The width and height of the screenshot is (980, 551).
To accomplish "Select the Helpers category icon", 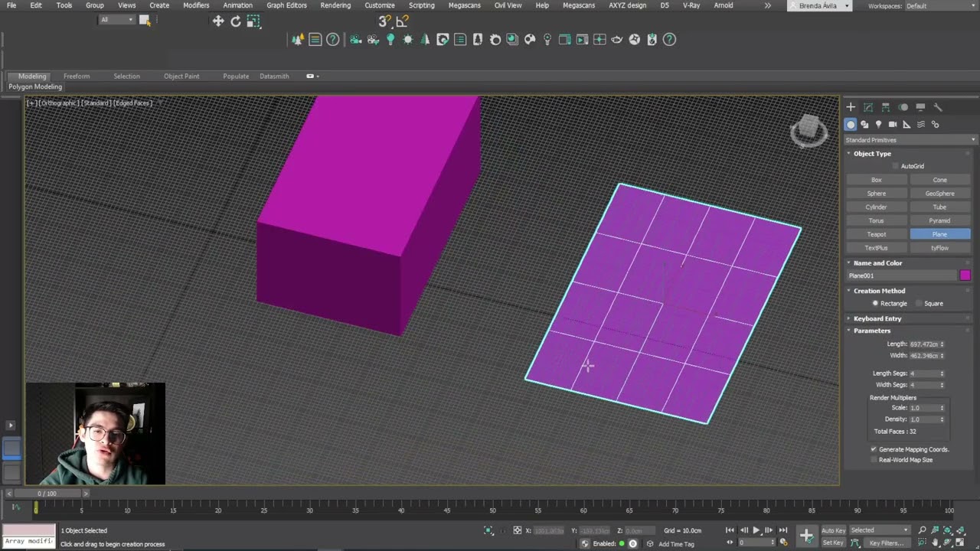I will tap(906, 124).
